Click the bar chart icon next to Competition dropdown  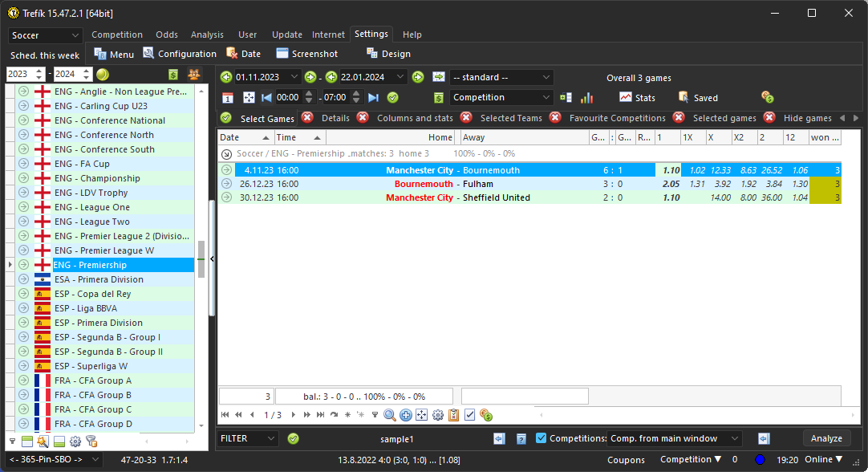point(586,98)
